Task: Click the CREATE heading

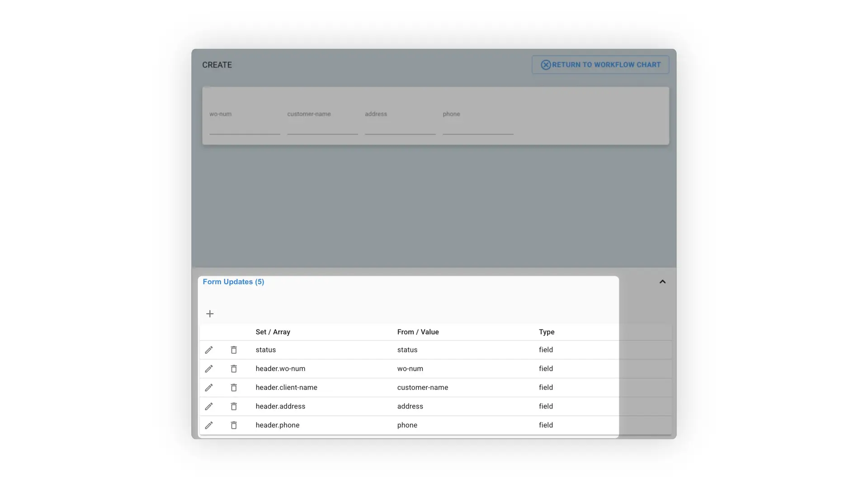Action: coord(217,65)
